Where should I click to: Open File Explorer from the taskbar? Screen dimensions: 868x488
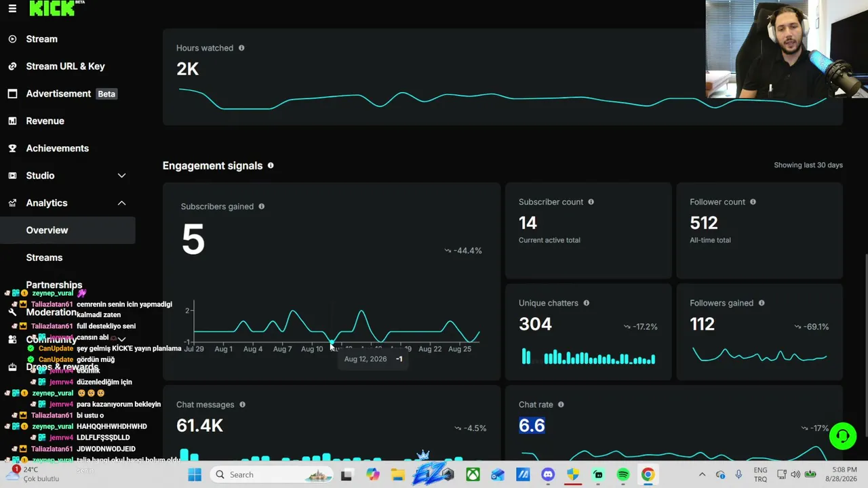point(397,474)
